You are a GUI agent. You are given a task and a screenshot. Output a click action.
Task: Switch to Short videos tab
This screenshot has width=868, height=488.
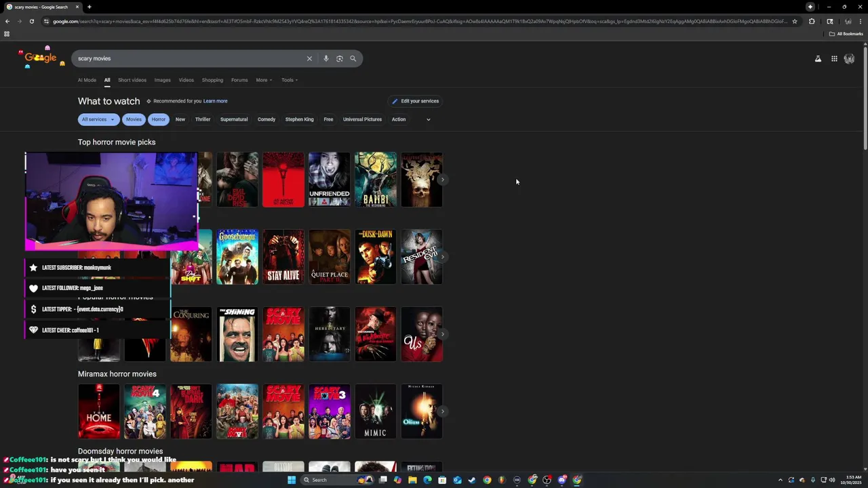click(132, 80)
